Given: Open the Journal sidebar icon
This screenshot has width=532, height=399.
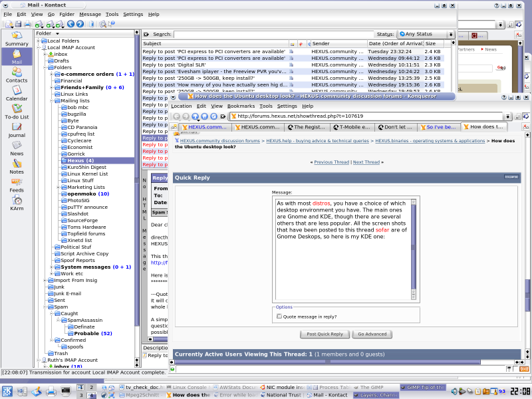Looking at the screenshot, I should click(x=17, y=129).
